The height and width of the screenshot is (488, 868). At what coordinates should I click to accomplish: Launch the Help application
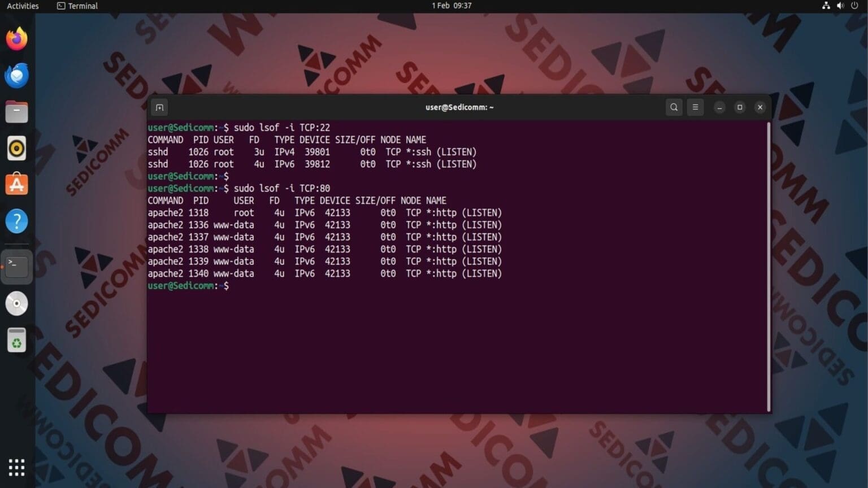click(16, 221)
